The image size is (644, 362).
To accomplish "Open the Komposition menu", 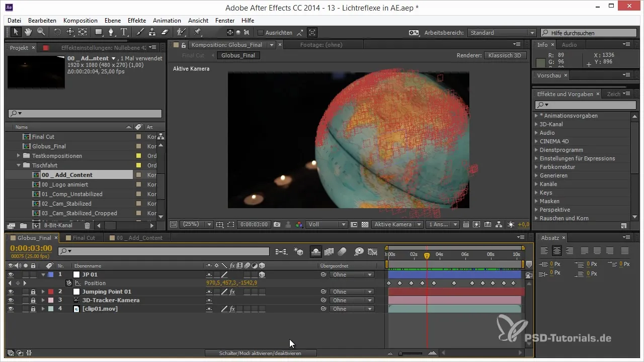I will 80,21.
